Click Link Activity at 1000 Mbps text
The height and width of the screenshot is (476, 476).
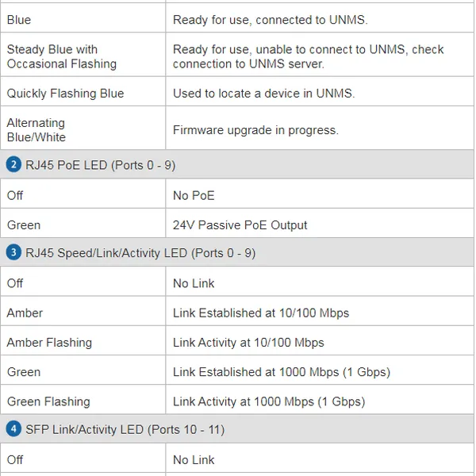tap(268, 401)
